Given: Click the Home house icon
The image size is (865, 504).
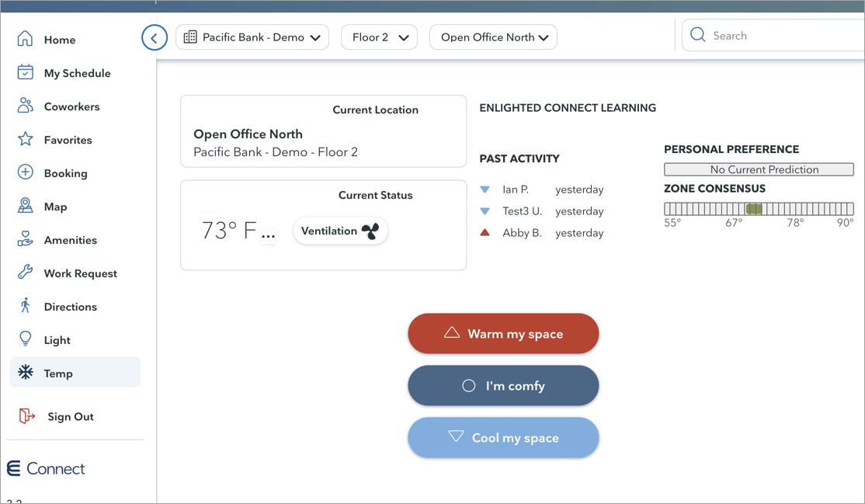Looking at the screenshot, I should (25, 39).
